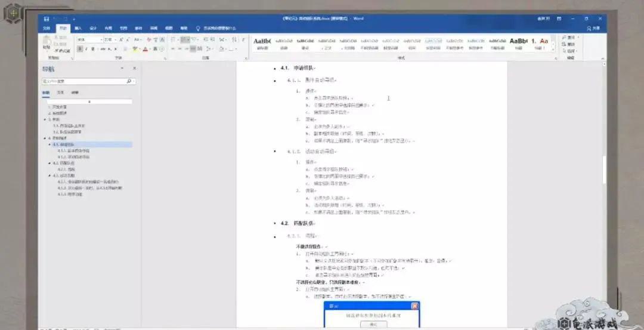This screenshot has width=644, height=330.
Task: Click the text highlight color button
Action: pyautogui.click(x=135, y=49)
